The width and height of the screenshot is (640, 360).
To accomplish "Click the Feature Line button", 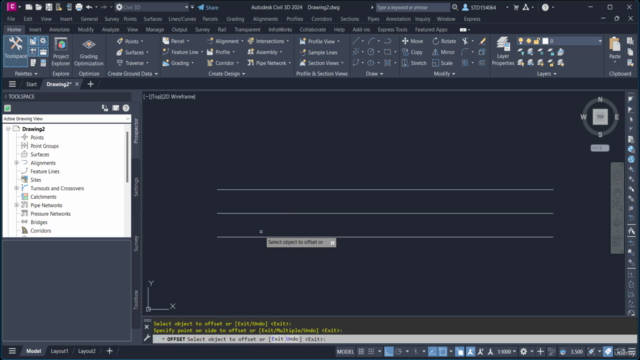I will 181,52.
